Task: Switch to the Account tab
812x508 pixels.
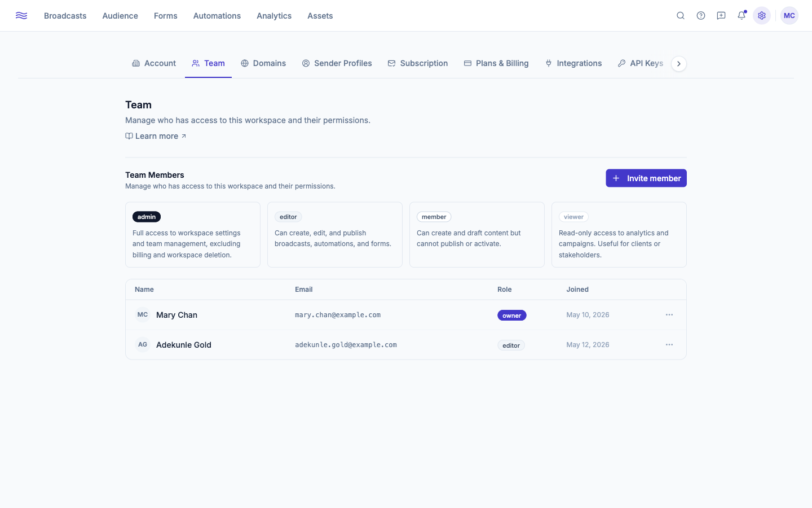Action: coord(154,63)
